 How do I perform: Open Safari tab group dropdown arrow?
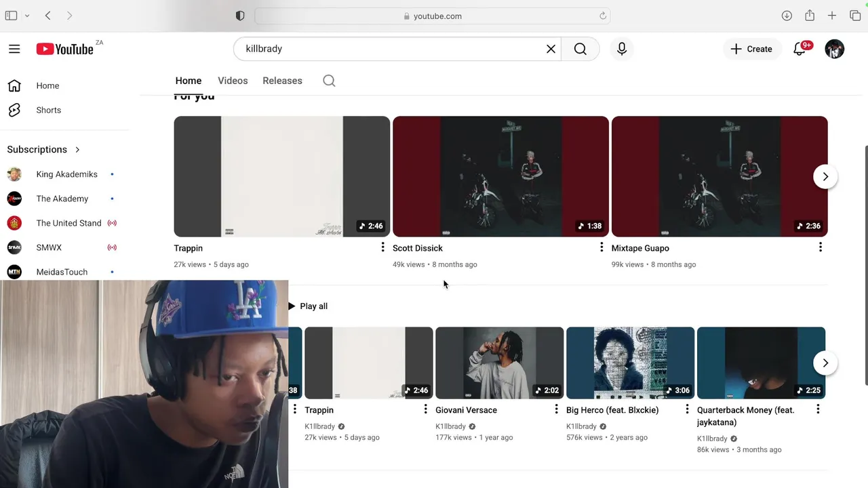tap(27, 16)
